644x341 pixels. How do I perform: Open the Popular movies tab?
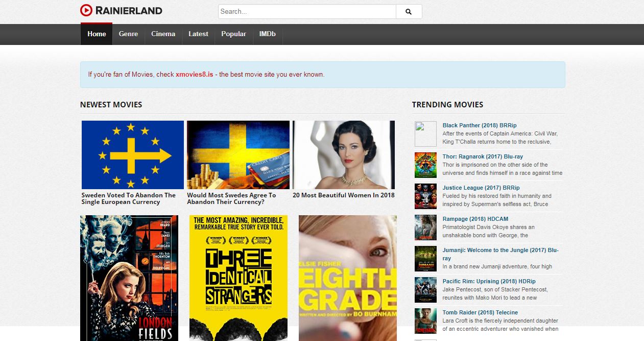pyautogui.click(x=233, y=34)
